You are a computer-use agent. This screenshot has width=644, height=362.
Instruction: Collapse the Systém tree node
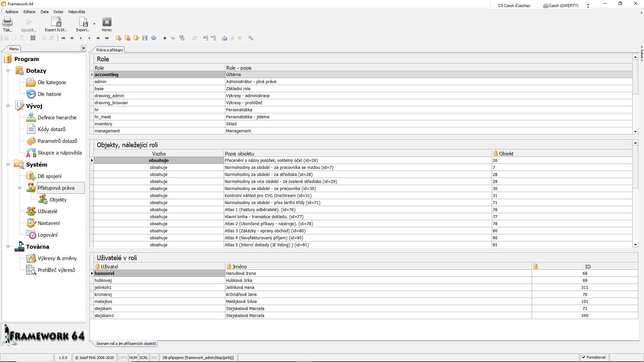8,165
